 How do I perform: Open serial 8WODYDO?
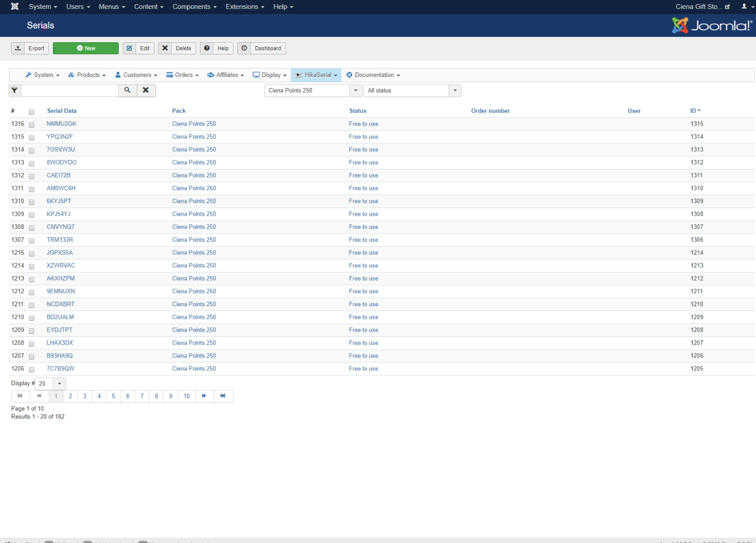(62, 162)
